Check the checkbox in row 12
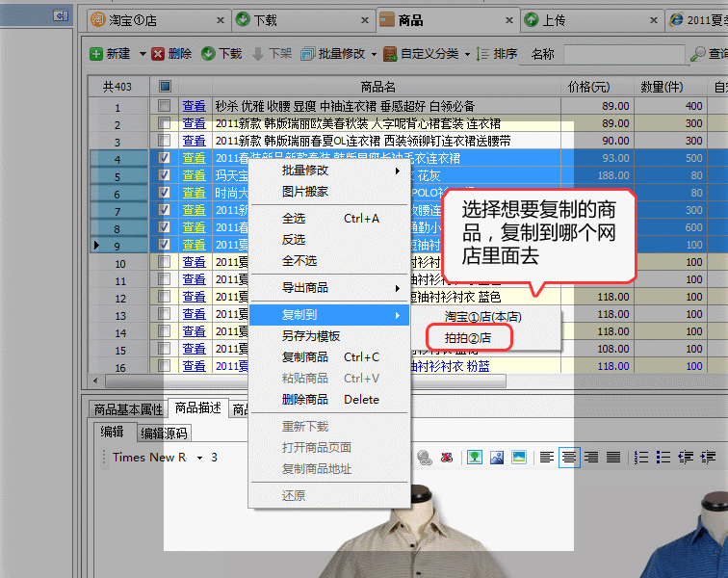 click(x=164, y=297)
